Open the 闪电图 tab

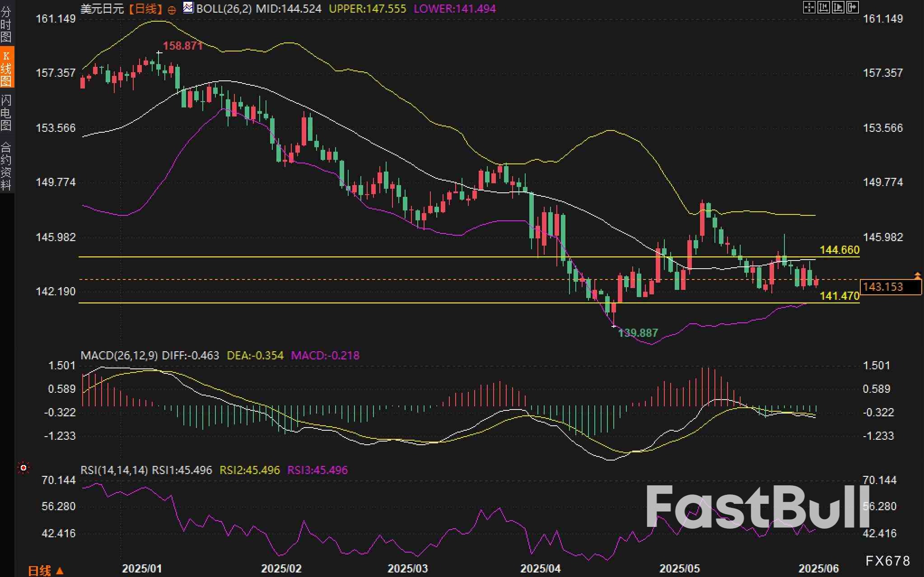6,112
